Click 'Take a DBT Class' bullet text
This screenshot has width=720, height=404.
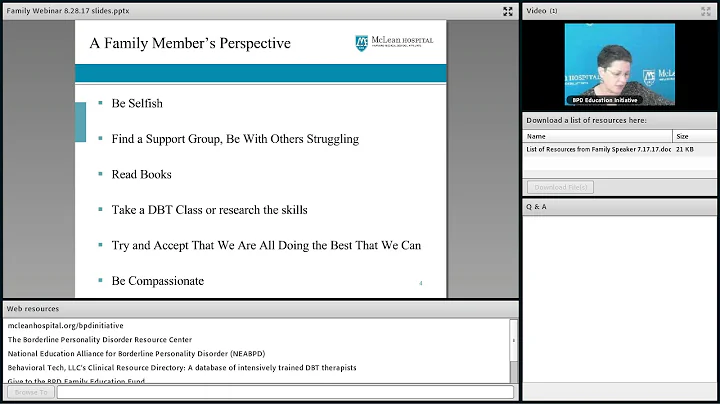coord(209,210)
